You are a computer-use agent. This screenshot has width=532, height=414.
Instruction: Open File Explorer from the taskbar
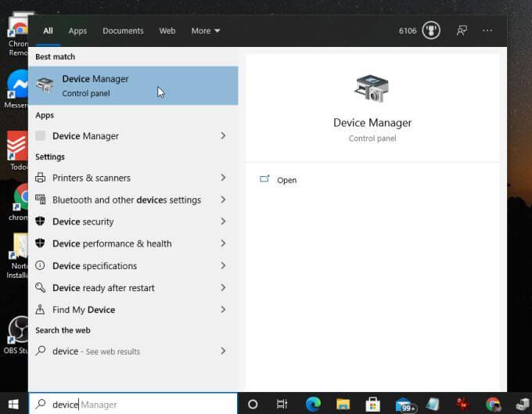click(343, 404)
